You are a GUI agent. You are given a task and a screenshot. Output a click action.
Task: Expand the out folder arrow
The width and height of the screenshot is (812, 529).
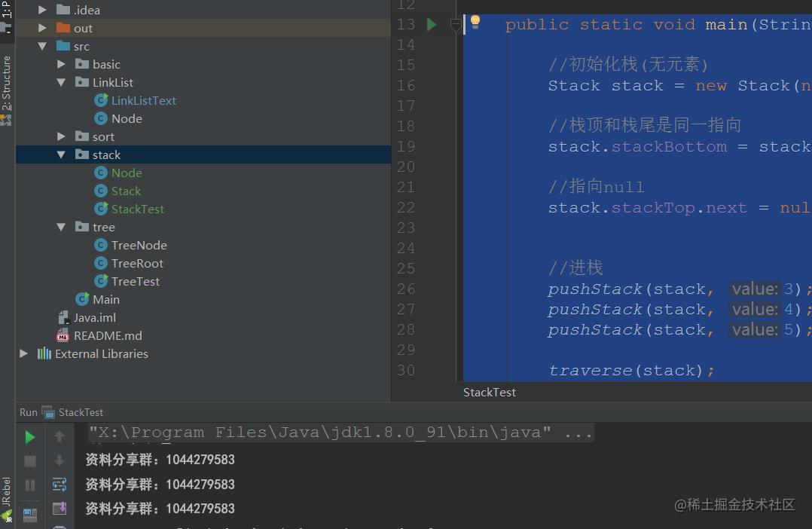pyautogui.click(x=42, y=28)
